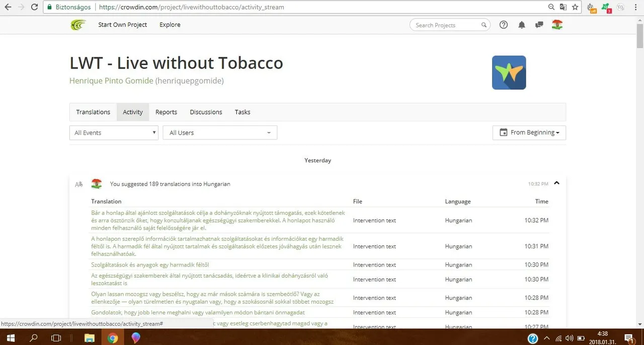The width and height of the screenshot is (644, 345).
Task: Click the volume speaker tray icon
Action: click(x=569, y=338)
